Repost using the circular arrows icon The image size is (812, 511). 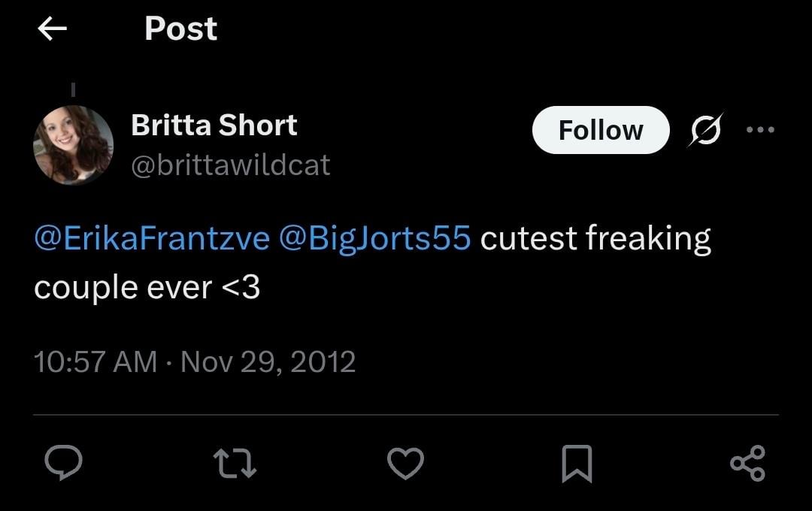coord(235,463)
